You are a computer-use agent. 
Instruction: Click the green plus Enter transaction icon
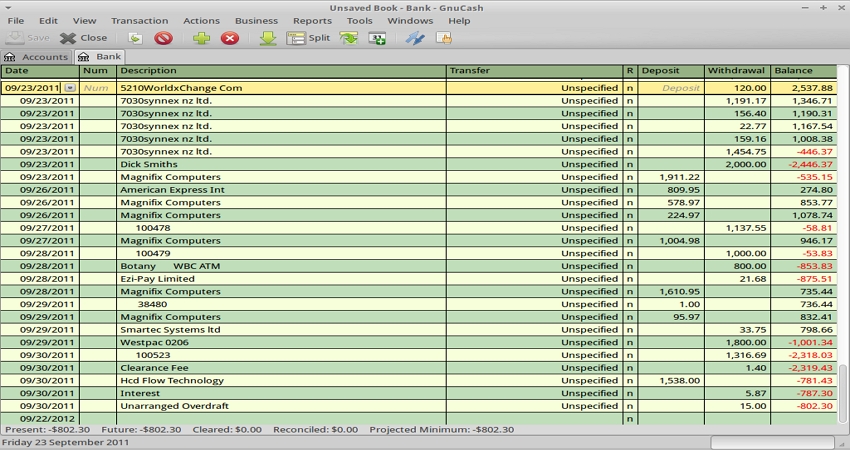click(x=201, y=38)
